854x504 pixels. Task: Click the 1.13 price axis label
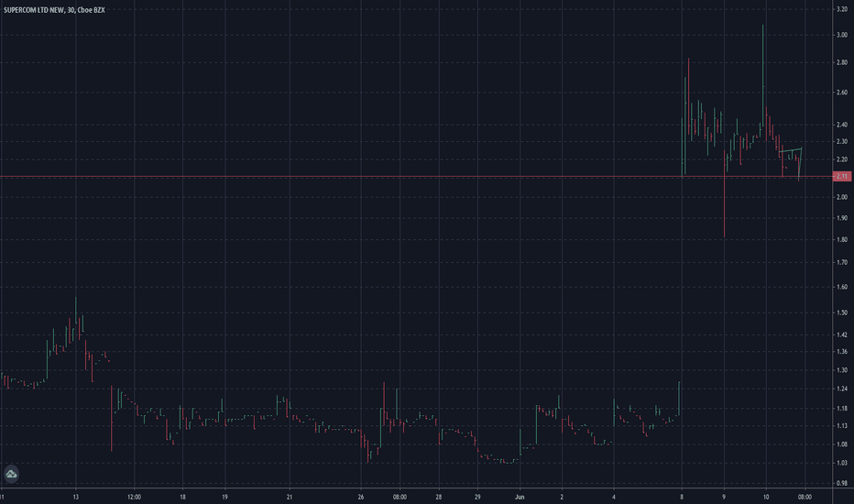[x=841, y=425]
